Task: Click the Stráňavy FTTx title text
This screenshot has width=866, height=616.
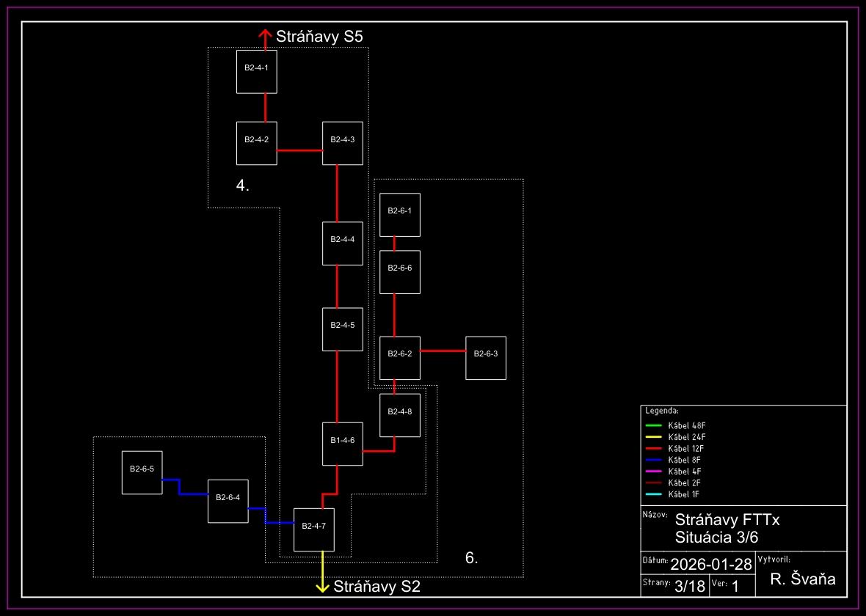Action: click(727, 520)
